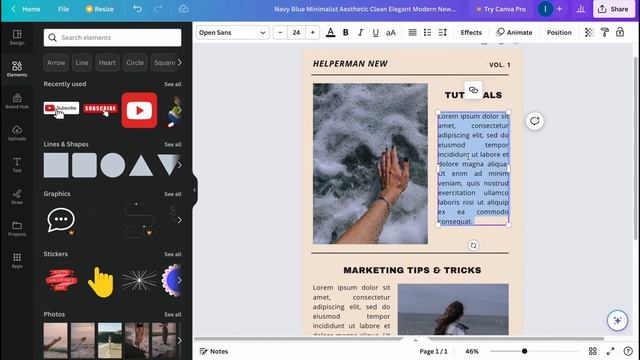
Task: Open letter and line spacing options
Action: tap(442, 32)
